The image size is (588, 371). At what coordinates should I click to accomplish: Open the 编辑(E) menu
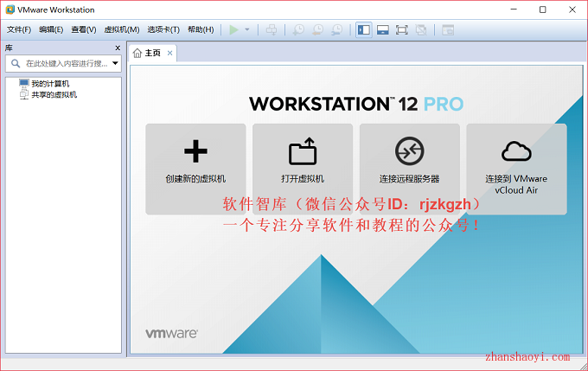click(51, 29)
